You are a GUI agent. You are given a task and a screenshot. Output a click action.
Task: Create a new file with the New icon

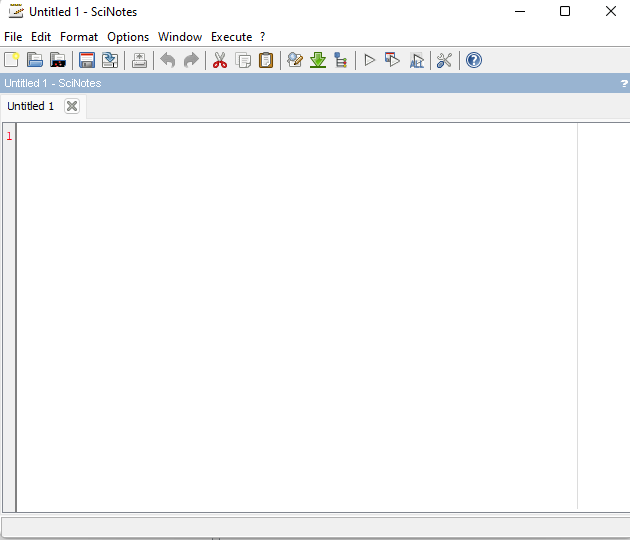(12, 60)
